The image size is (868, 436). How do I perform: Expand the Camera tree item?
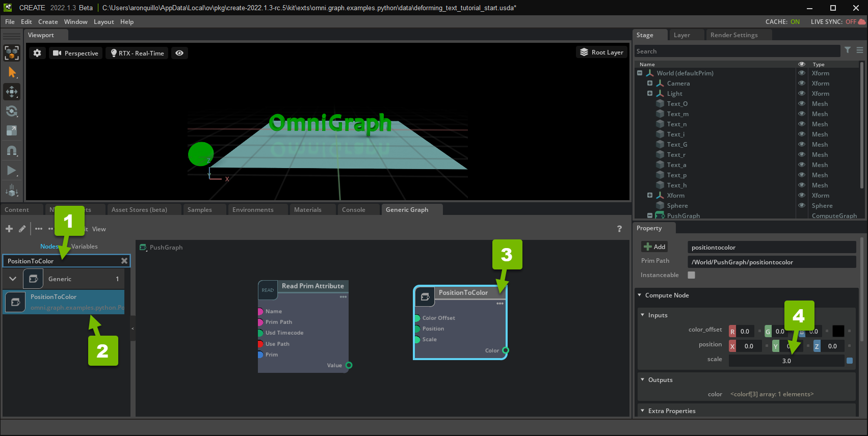(x=650, y=83)
